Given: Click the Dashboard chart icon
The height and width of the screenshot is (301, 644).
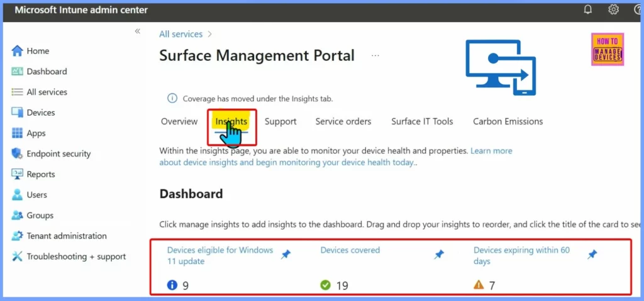Looking at the screenshot, I should coord(17,72).
